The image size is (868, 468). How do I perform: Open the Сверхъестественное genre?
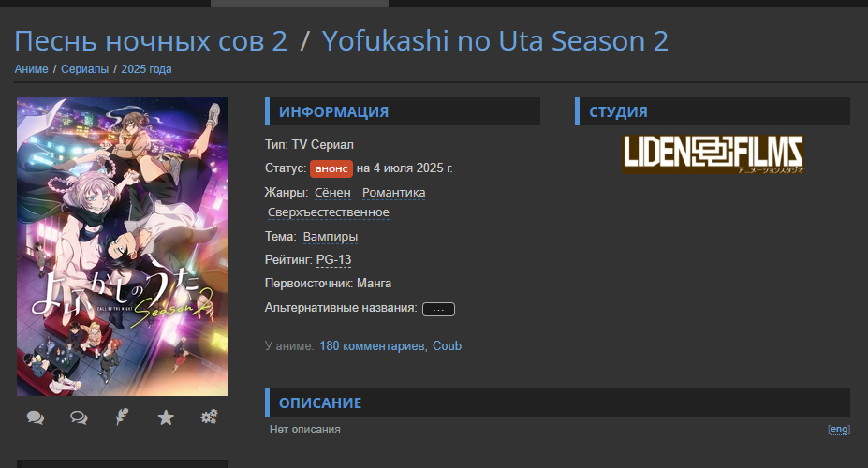(329, 212)
